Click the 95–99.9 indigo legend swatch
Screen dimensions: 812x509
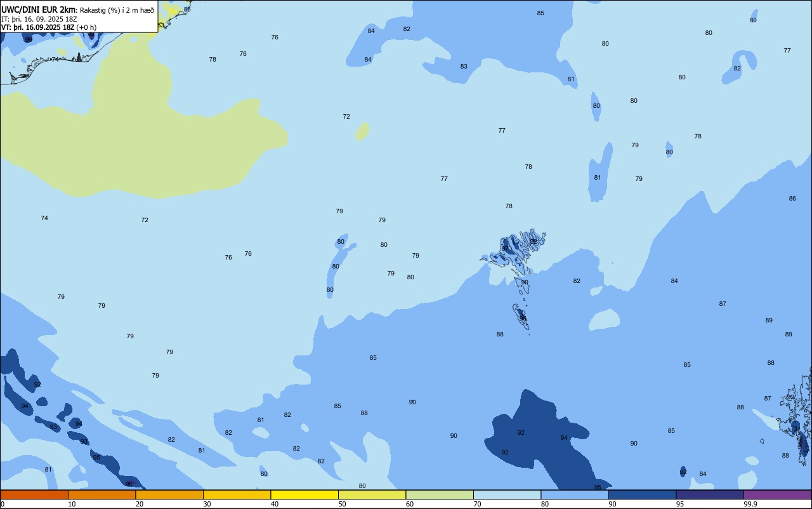click(710, 494)
